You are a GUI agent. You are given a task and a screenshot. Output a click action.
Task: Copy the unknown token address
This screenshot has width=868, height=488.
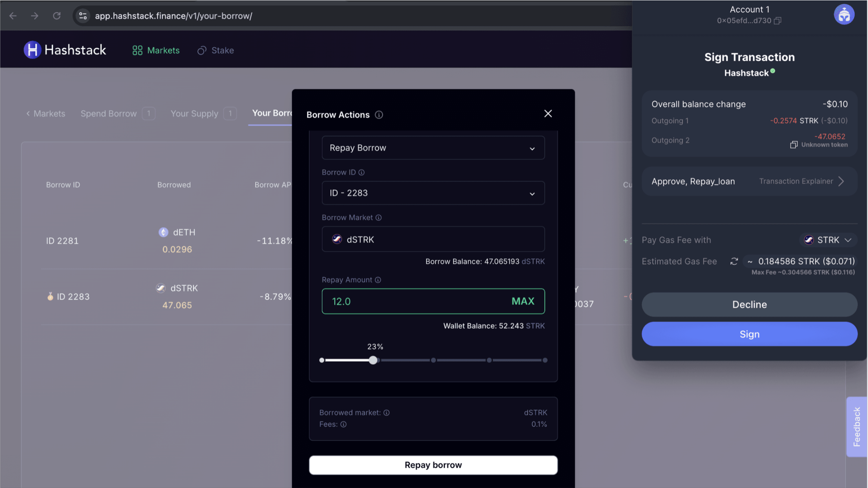(794, 145)
